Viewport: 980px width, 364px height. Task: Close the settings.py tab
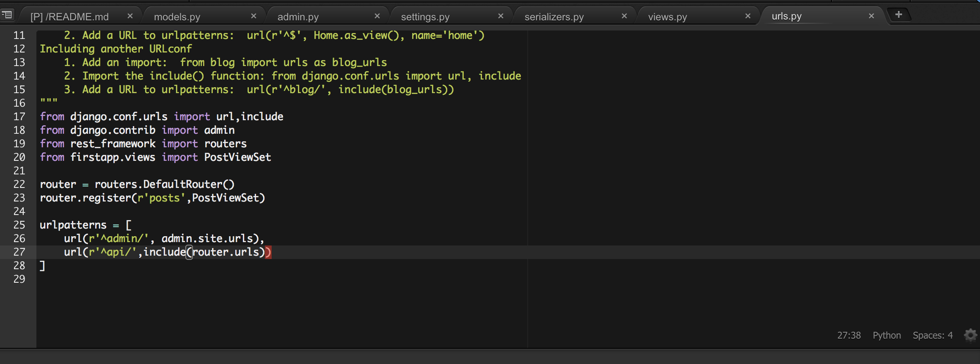coord(501,16)
